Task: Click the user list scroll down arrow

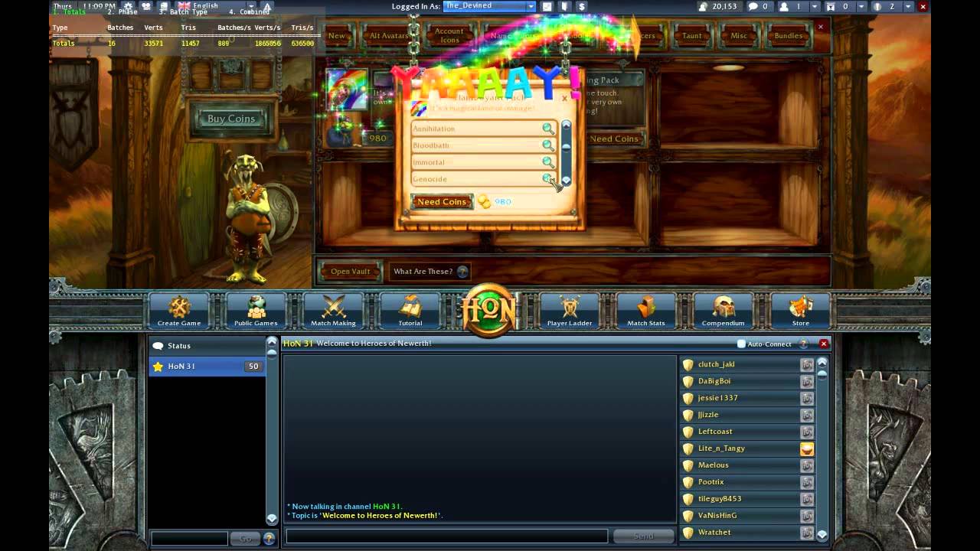Action: [822, 535]
